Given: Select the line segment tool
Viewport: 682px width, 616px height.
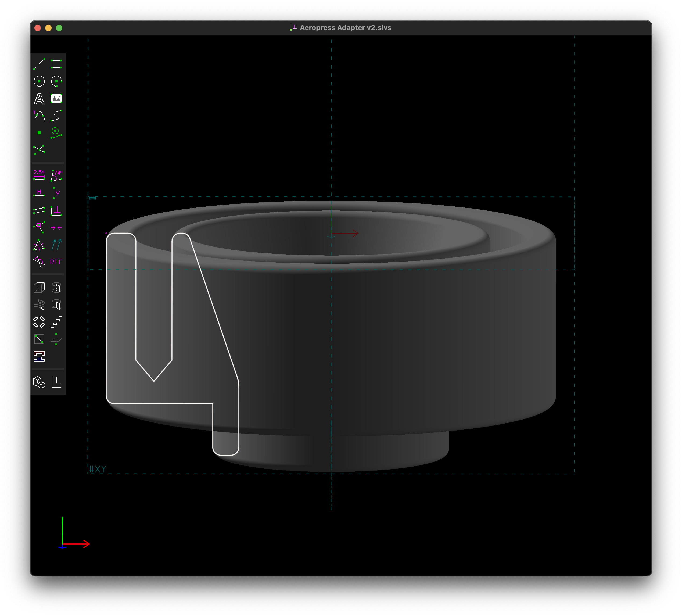Looking at the screenshot, I should 39,63.
